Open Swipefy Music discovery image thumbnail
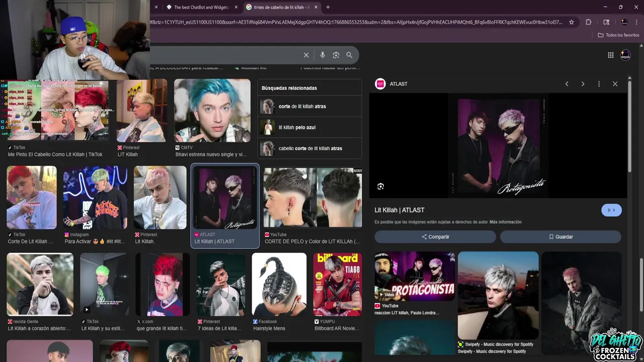644x362 pixels. pos(498,296)
